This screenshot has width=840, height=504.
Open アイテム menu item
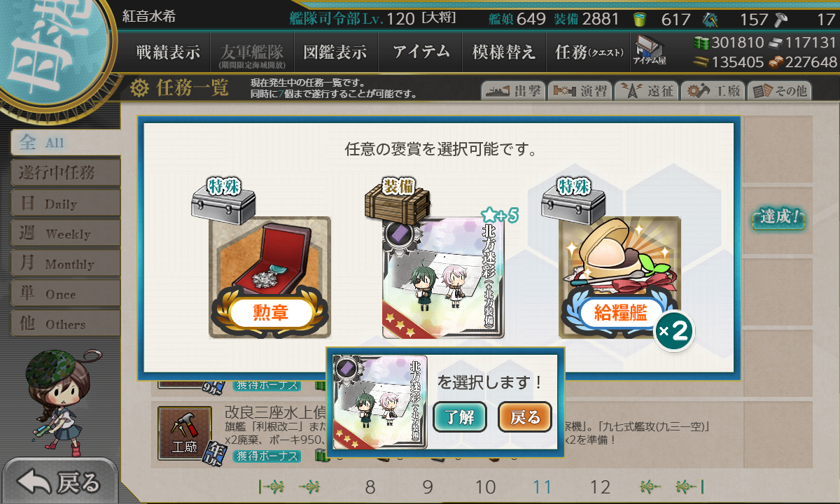coord(421,52)
